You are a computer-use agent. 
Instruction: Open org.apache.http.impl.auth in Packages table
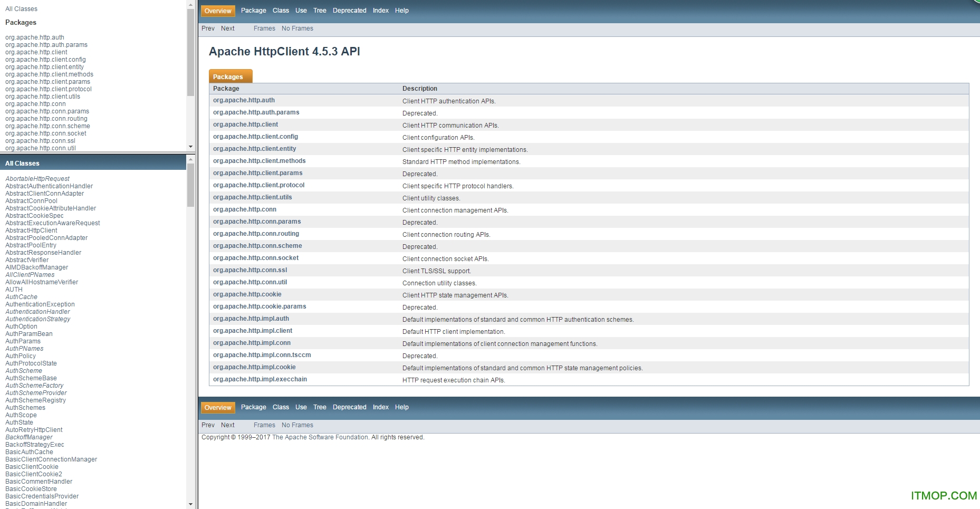pyautogui.click(x=251, y=319)
